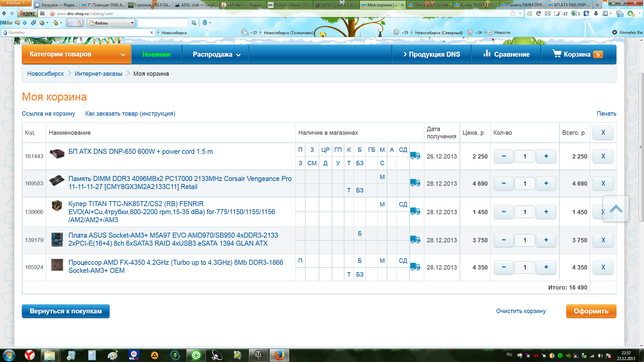Open the calculator from the taskbar
Image resolution: width=644 pixels, height=362 pixels.
(92, 355)
